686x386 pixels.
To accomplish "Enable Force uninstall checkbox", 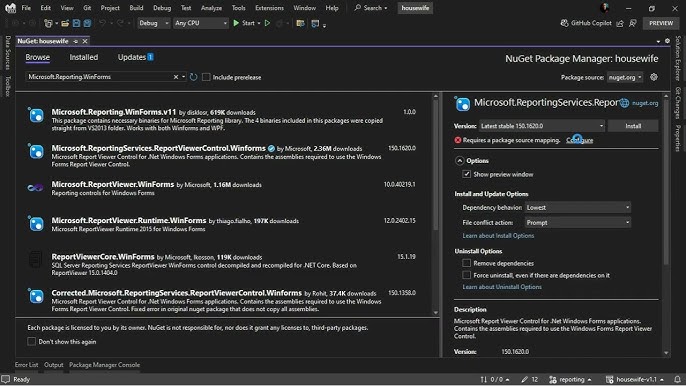I will [x=466, y=275].
